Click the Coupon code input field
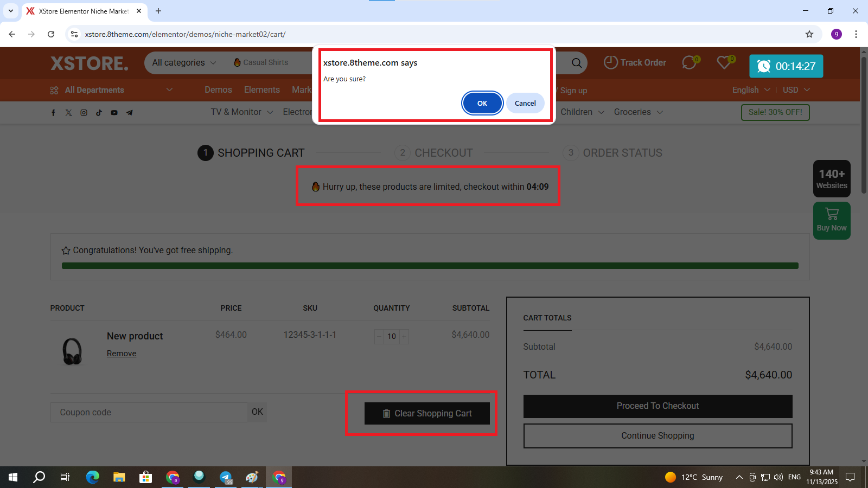Viewport: 868px width, 488px height. (x=149, y=412)
